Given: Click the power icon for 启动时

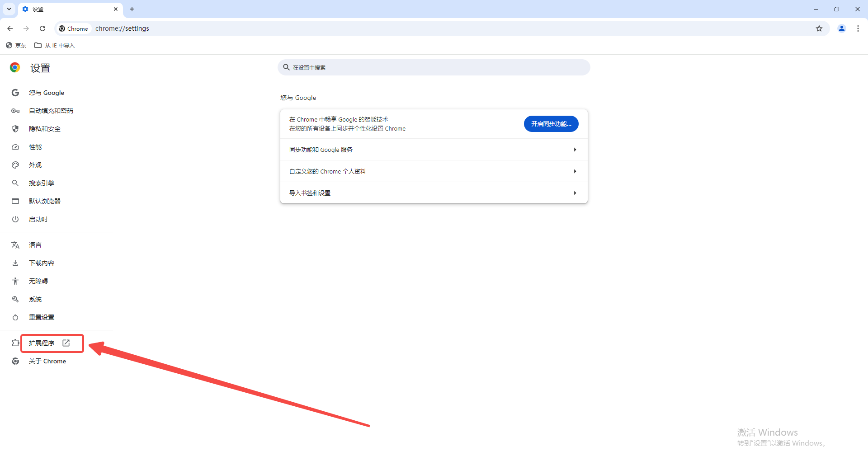Looking at the screenshot, I should click(x=15, y=219).
